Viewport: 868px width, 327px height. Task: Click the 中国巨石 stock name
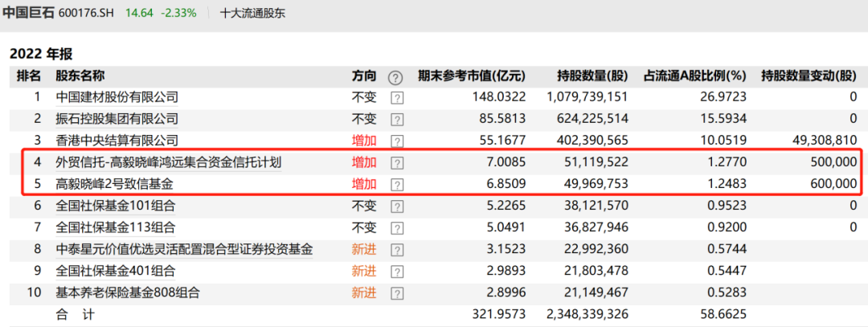click(28, 14)
